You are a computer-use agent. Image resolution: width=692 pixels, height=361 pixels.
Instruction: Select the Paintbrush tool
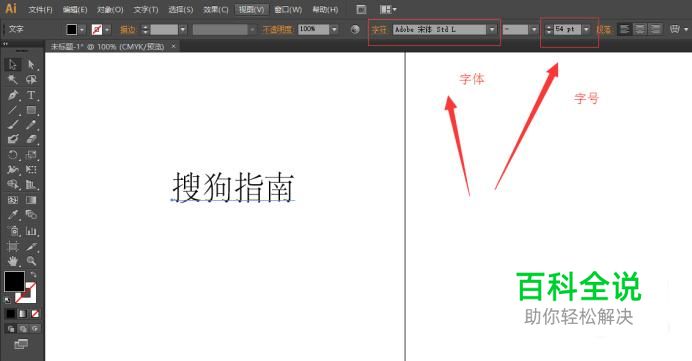click(x=12, y=125)
